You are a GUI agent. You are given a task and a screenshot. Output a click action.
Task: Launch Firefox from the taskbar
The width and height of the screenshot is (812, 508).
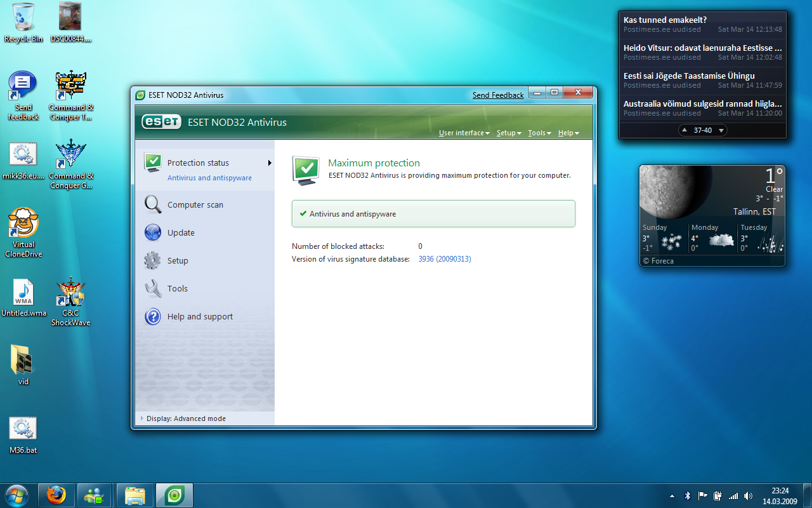click(x=56, y=495)
